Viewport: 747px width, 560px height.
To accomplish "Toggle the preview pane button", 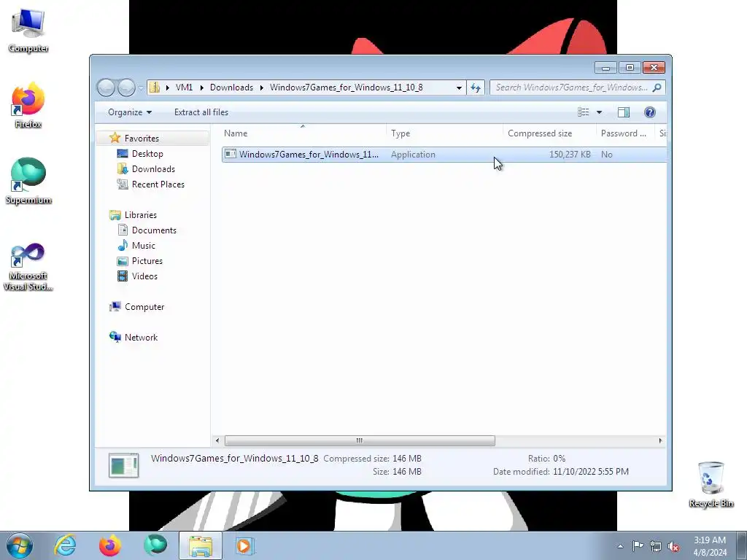I will [624, 112].
